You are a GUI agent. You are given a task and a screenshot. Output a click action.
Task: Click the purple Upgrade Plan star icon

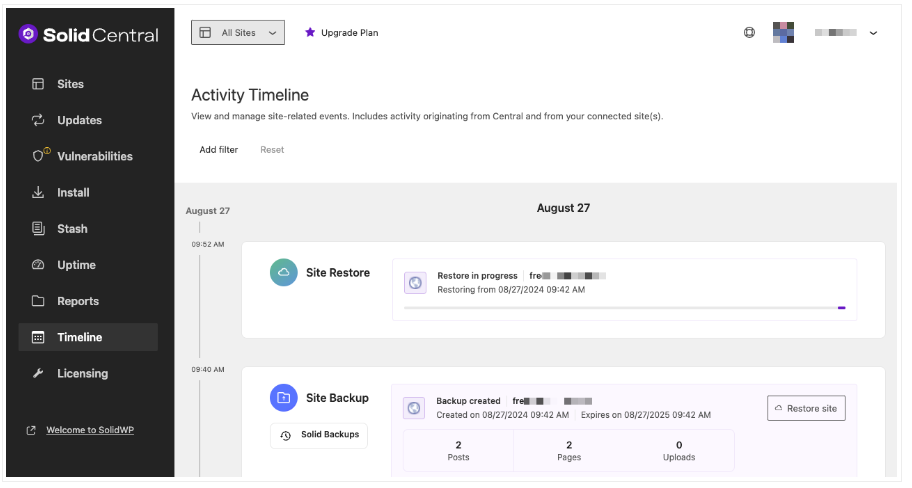(310, 33)
